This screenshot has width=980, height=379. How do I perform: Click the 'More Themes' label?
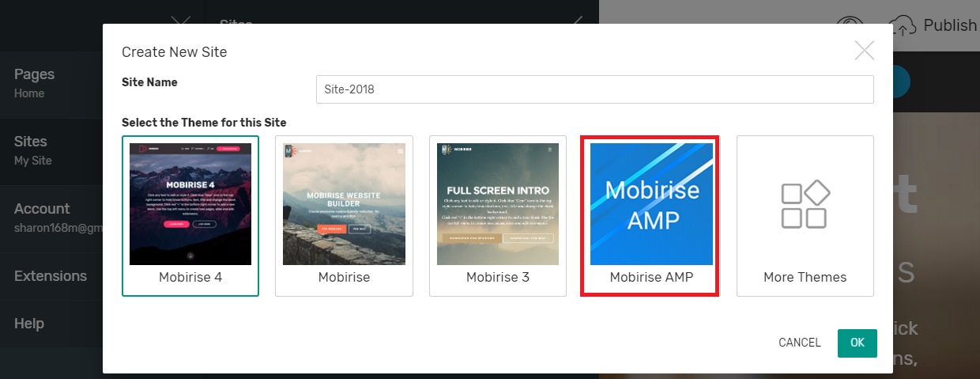pos(805,277)
